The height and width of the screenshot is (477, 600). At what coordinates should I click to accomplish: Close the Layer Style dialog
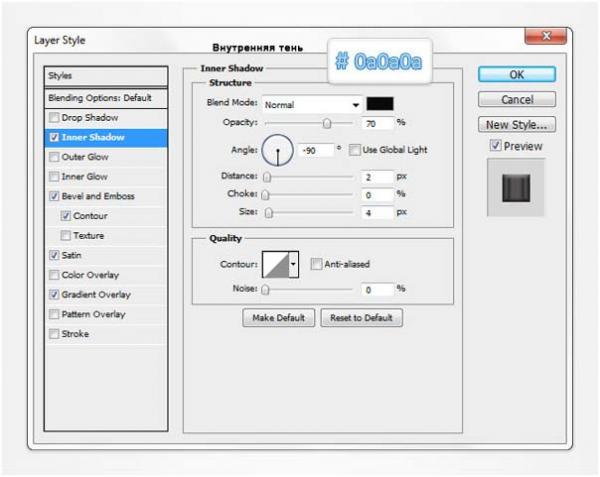[x=546, y=36]
